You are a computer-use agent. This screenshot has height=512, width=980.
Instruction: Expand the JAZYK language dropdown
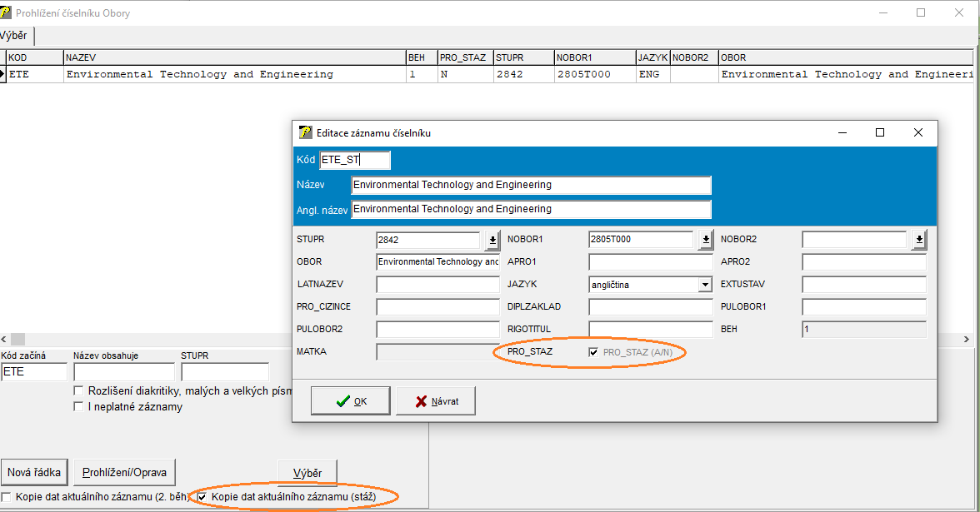click(704, 285)
